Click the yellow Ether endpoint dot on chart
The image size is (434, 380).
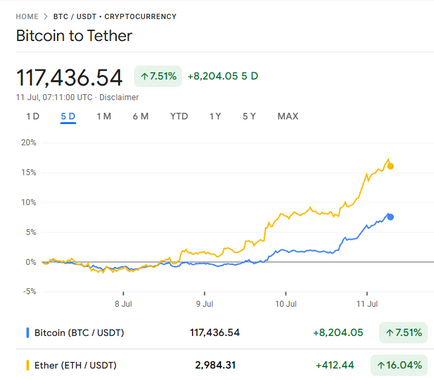(x=390, y=166)
